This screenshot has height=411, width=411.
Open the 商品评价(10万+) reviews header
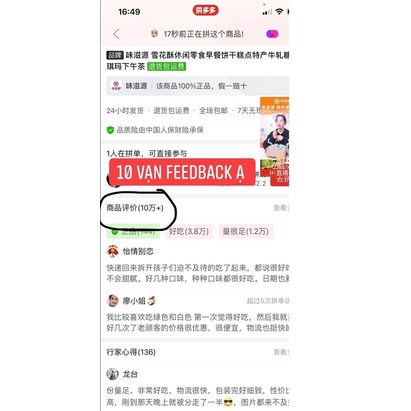coord(135,208)
